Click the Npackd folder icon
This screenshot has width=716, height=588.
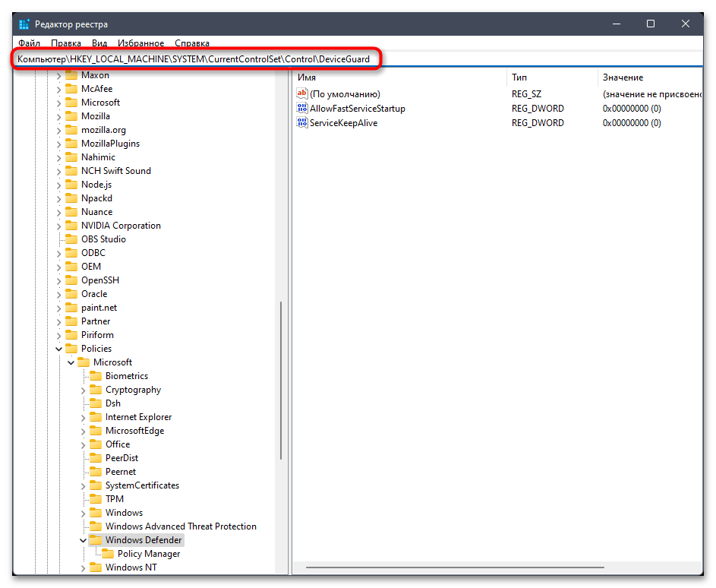coord(71,198)
